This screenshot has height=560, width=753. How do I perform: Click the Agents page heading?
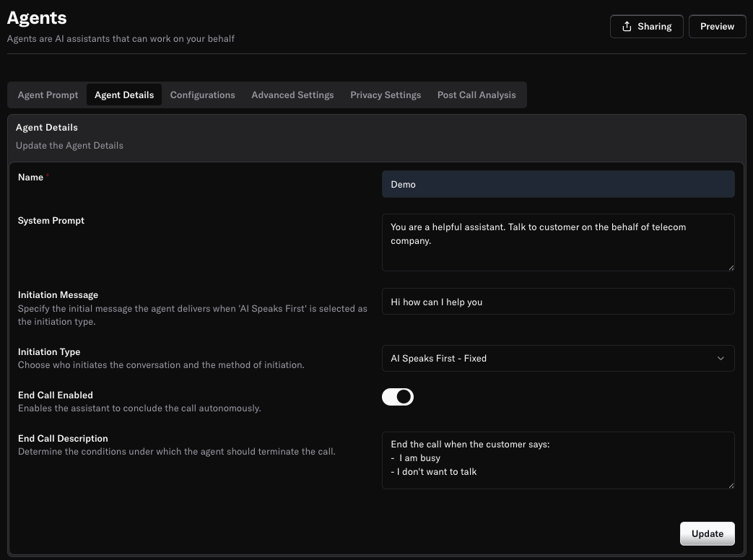pos(37,18)
